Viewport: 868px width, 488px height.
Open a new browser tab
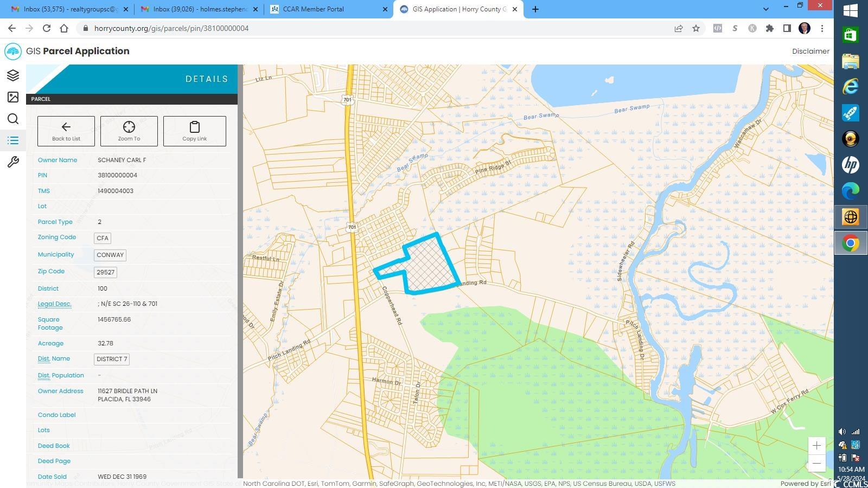[x=535, y=9]
